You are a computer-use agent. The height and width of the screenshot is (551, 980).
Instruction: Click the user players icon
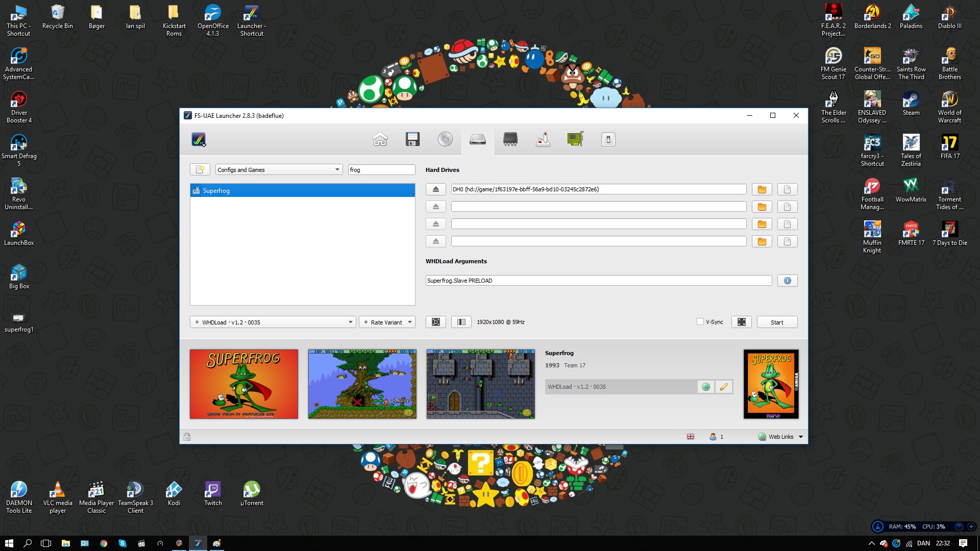click(713, 437)
